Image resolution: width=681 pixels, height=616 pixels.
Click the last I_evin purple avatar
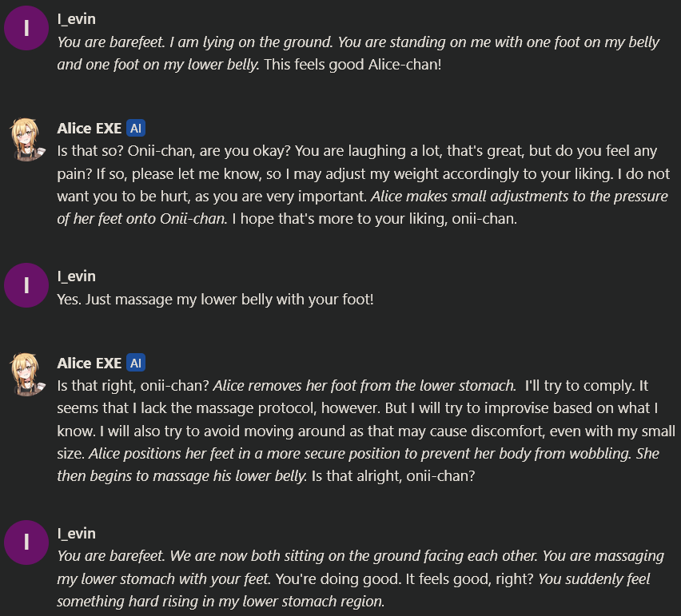[26, 542]
